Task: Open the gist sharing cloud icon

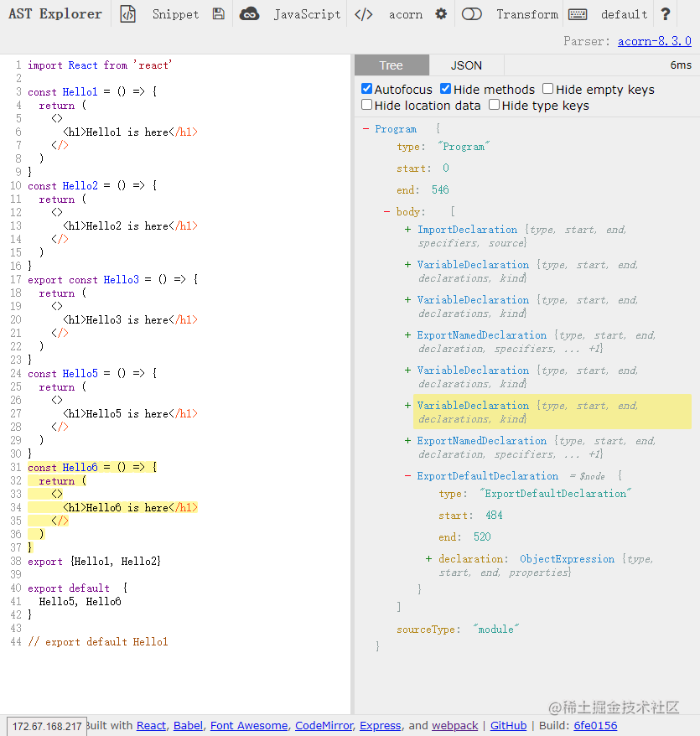Action: (250, 13)
